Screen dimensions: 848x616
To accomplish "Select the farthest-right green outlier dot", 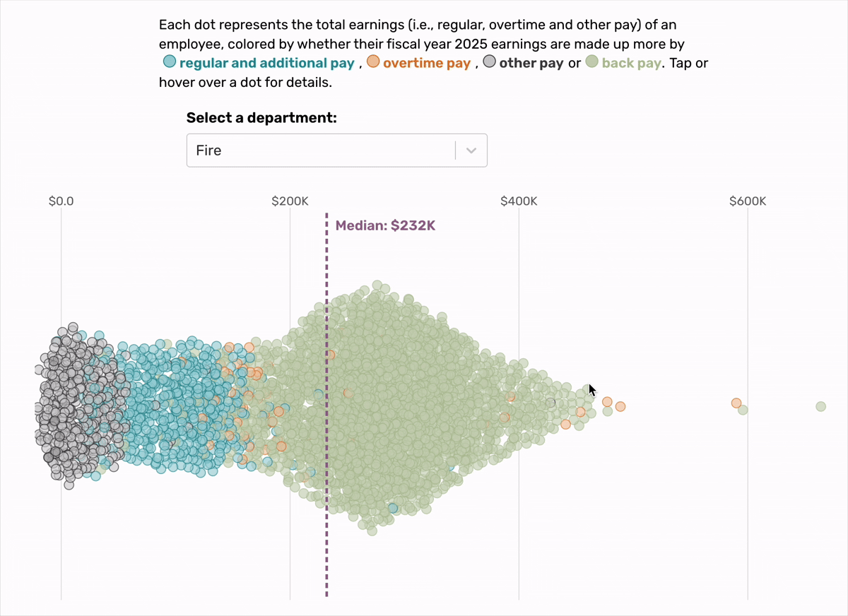I will 820,406.
